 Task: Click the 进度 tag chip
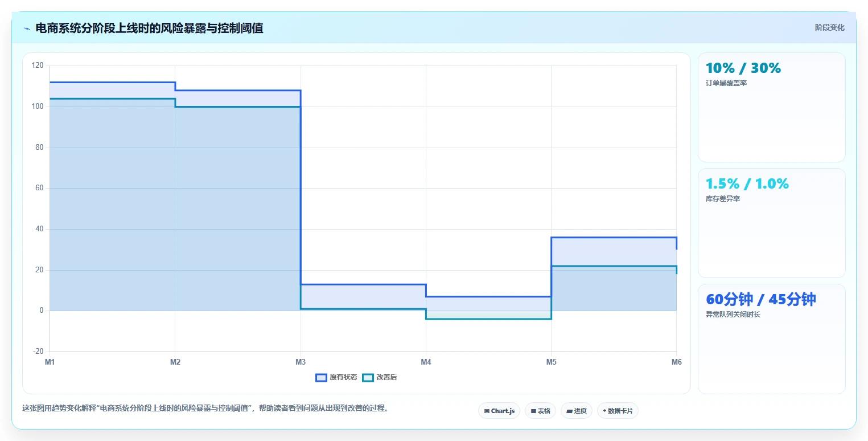577,411
